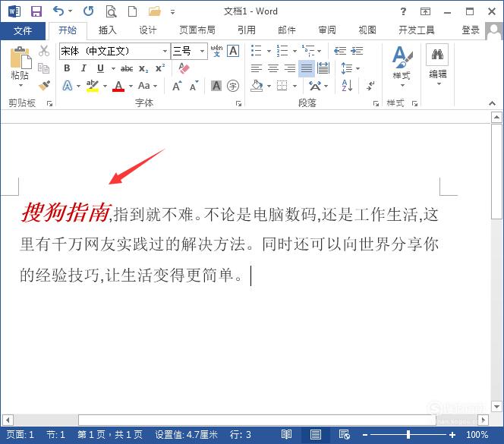
Task: Open the font size dropdown (三号)
Action: point(202,51)
